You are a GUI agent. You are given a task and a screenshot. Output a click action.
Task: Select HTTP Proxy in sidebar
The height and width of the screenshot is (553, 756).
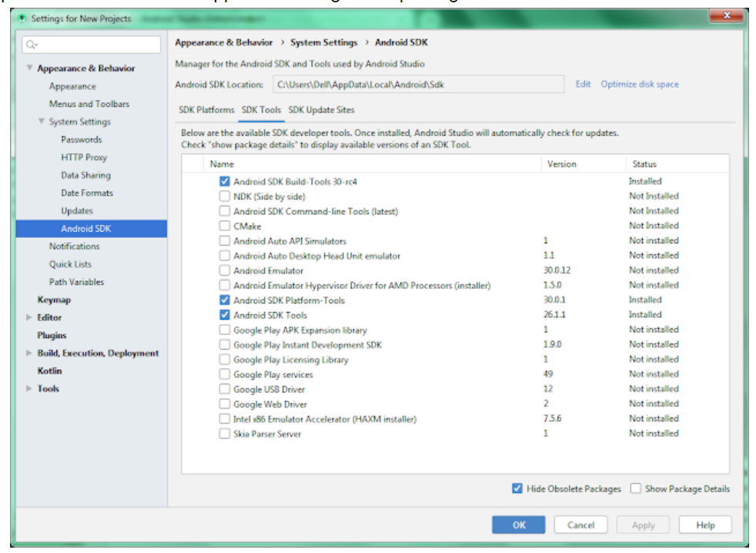(x=84, y=157)
